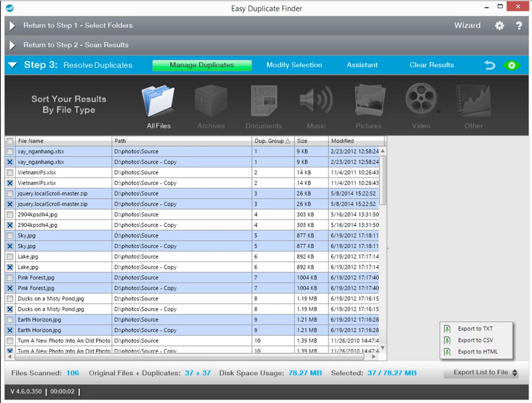This screenshot has height=403, width=532.
Task: Filter results by Pictures icon
Action: tap(369, 100)
